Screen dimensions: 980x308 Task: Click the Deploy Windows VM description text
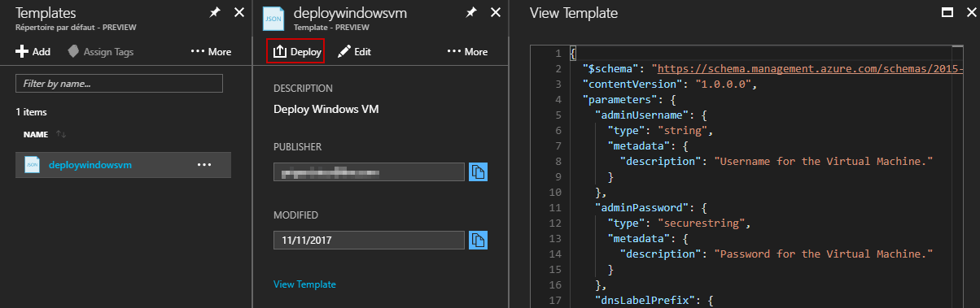pyautogui.click(x=326, y=109)
